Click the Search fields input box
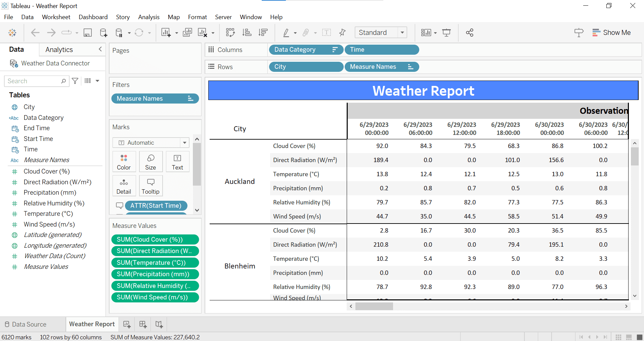 pos(34,81)
